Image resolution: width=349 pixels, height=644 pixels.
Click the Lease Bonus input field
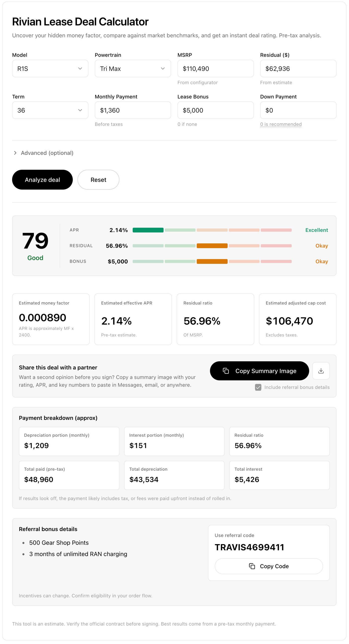(x=215, y=110)
